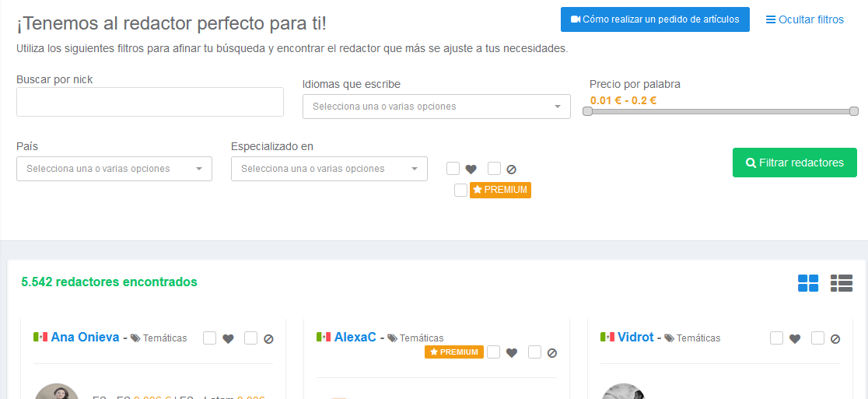868x399 pixels.
Task: Click the tag icon next to AlexaC
Action: 393,338
